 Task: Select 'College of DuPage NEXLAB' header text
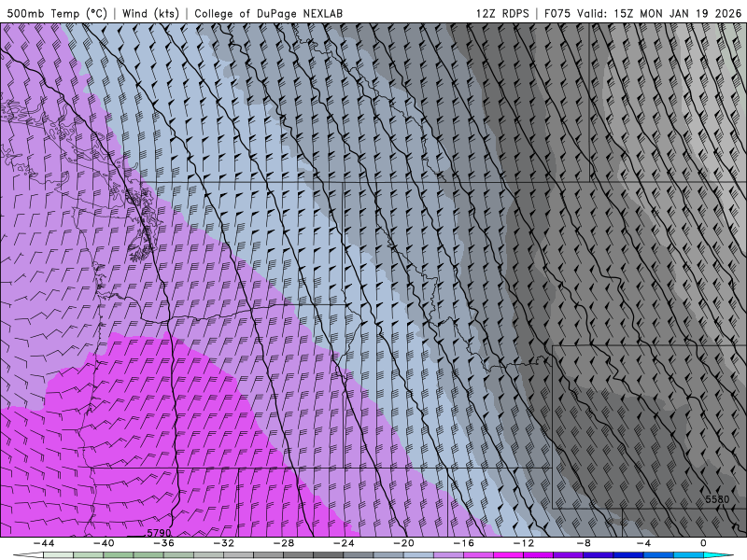[268, 13]
